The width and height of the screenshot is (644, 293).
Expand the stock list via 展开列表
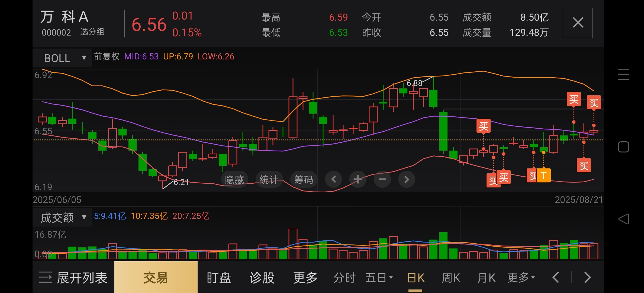tap(73, 278)
